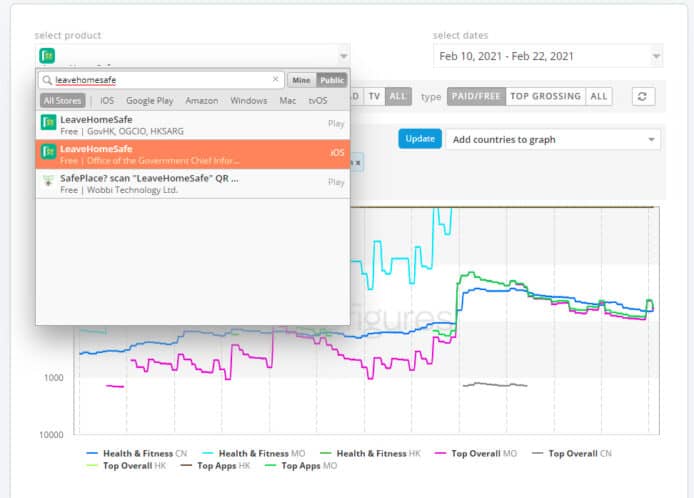This screenshot has width=694, height=498.
Task: Toggle Top Overall HK legend entry
Action: [x=127, y=466]
